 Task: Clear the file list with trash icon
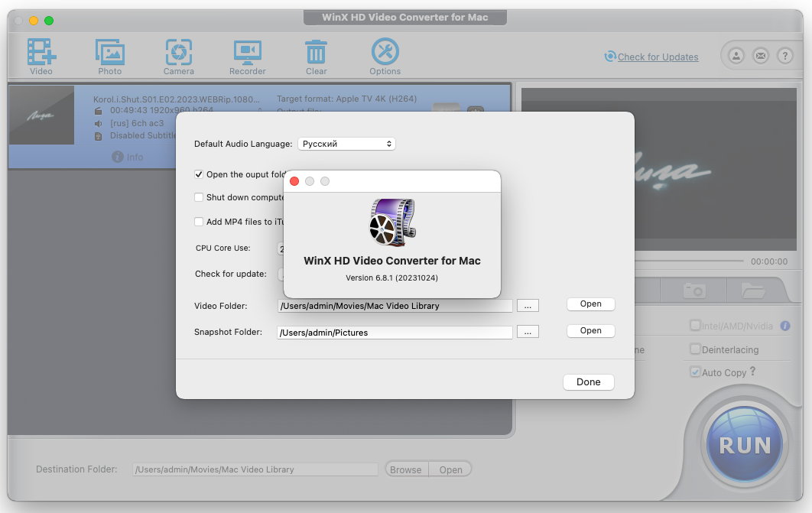click(316, 57)
